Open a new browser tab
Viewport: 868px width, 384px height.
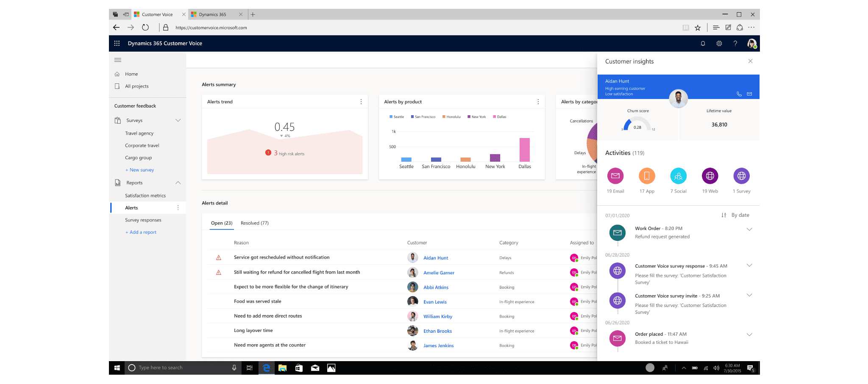coord(253,14)
